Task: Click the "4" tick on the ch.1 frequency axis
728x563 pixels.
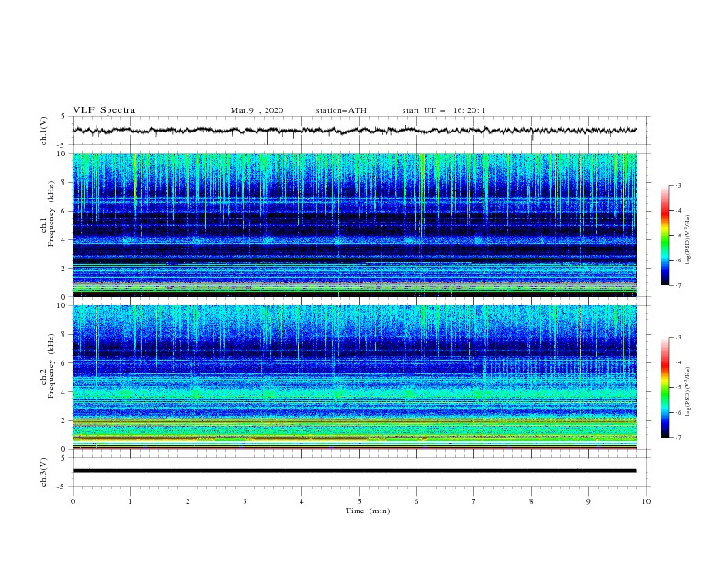Action: click(x=63, y=240)
